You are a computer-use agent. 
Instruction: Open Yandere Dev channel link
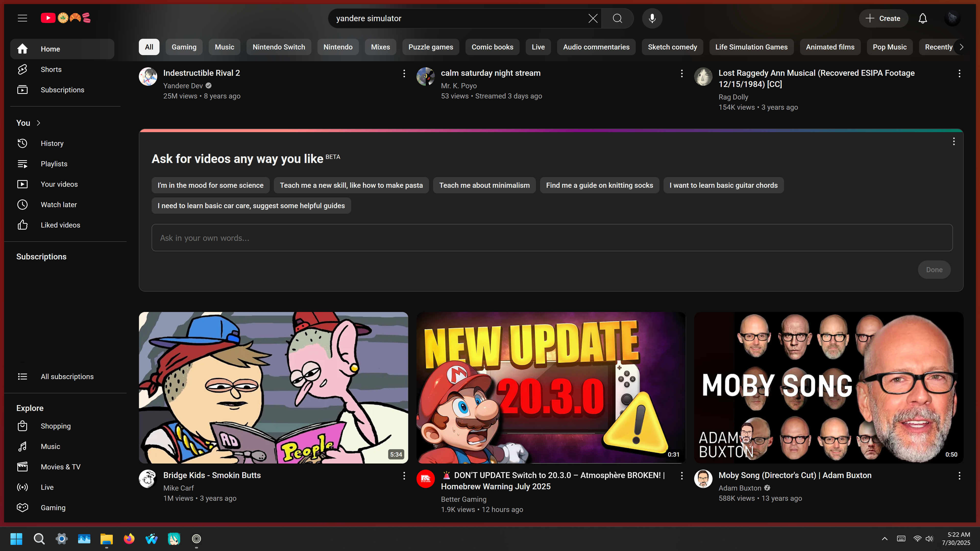183,86
